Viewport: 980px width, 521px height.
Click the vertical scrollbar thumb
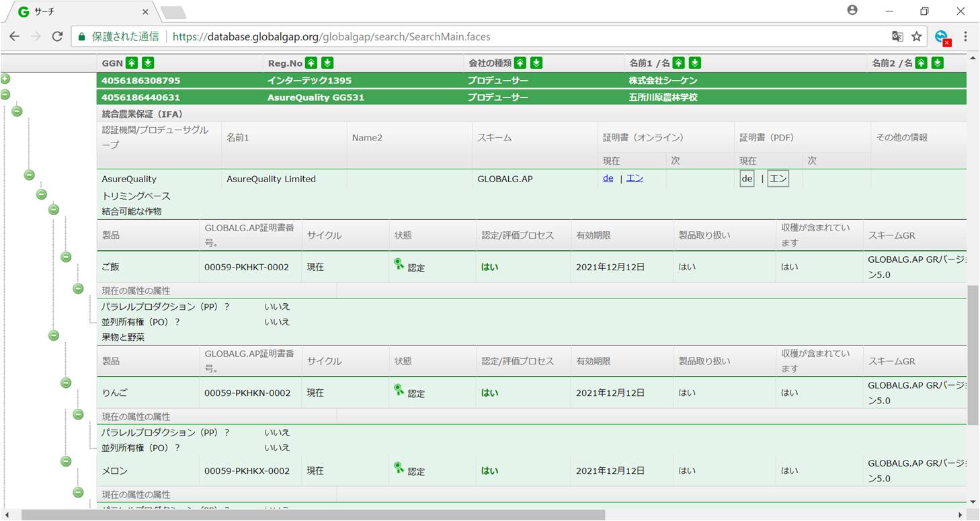(973, 354)
